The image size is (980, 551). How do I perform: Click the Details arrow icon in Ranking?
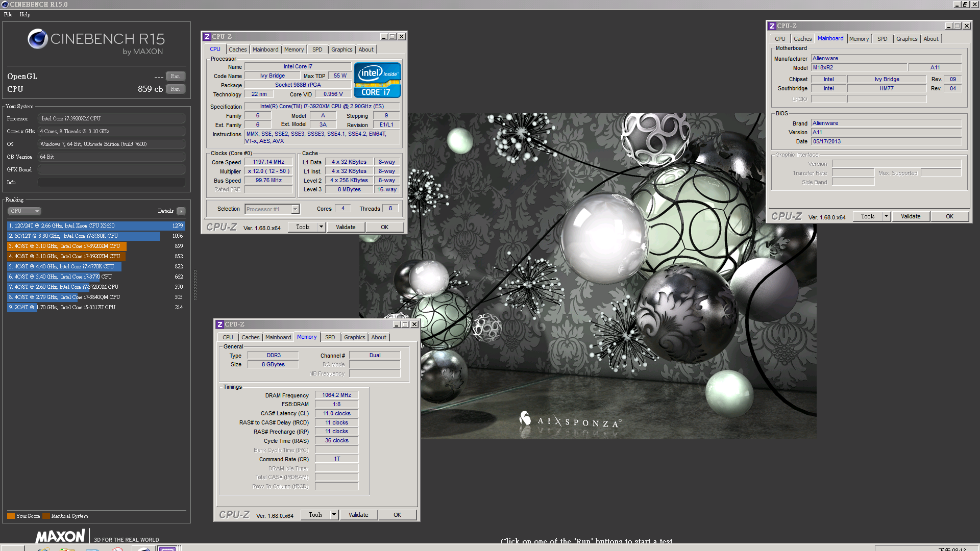181,211
